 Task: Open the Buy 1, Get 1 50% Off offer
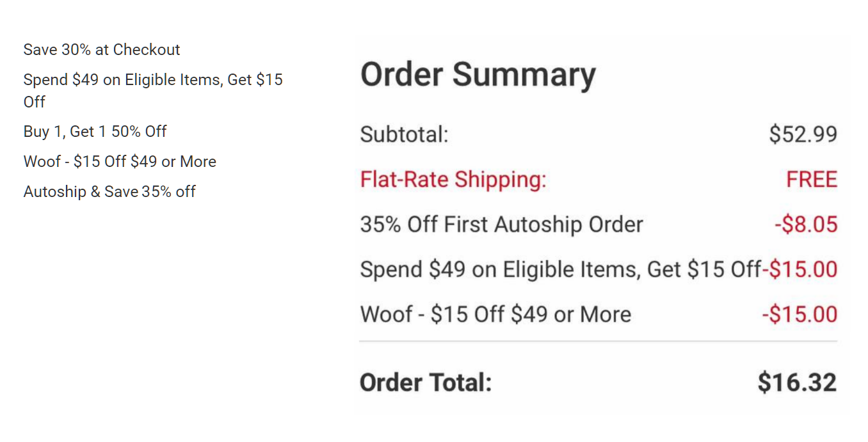pyautogui.click(x=95, y=132)
